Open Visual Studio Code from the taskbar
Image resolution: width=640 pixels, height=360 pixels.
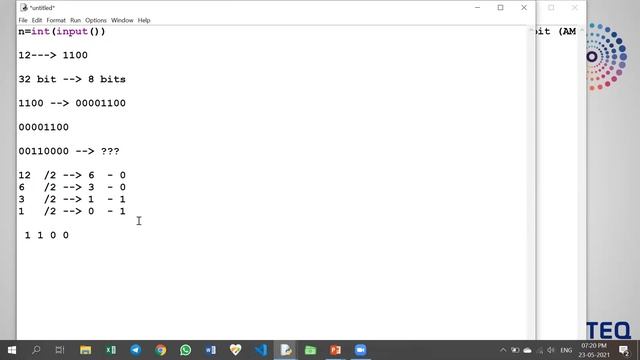(260, 350)
